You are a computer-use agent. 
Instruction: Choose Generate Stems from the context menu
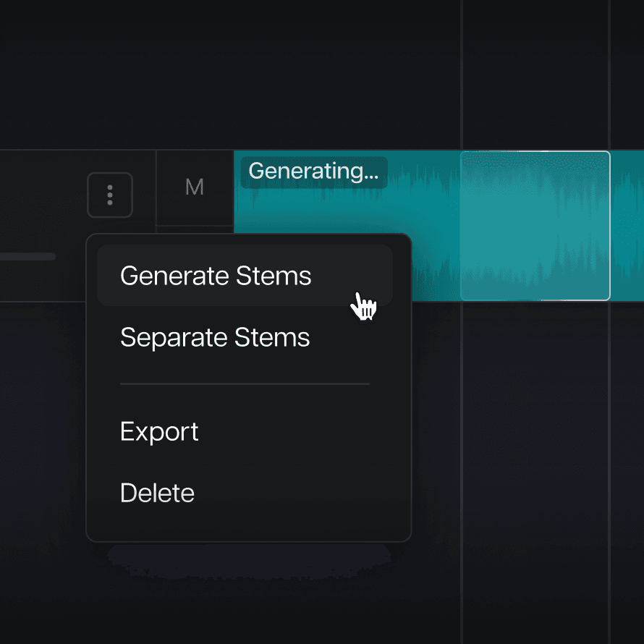tap(216, 276)
